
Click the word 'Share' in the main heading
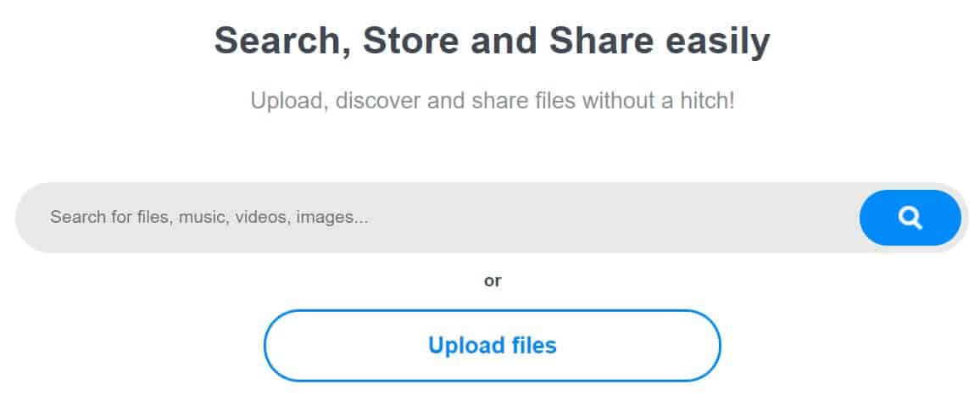pyautogui.click(x=601, y=42)
